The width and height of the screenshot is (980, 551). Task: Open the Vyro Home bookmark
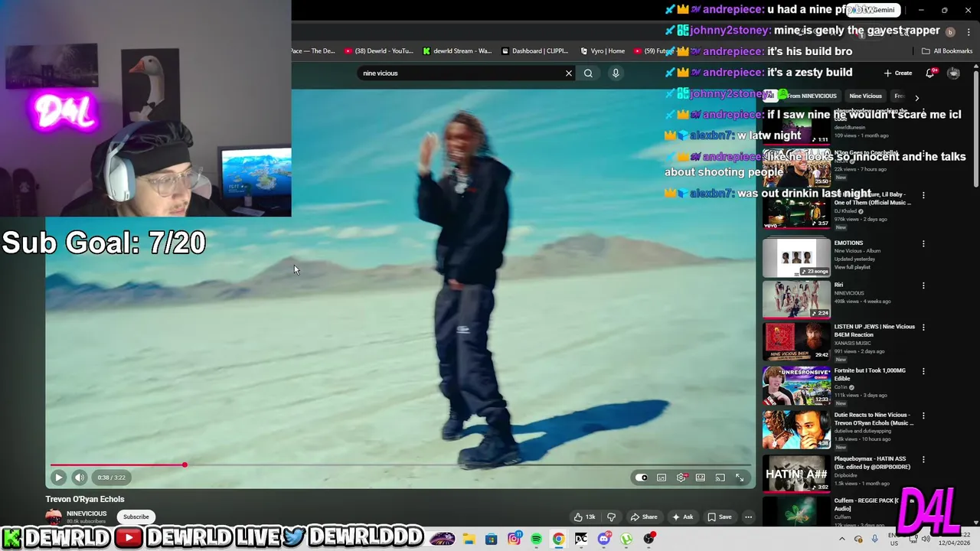pyautogui.click(x=603, y=51)
